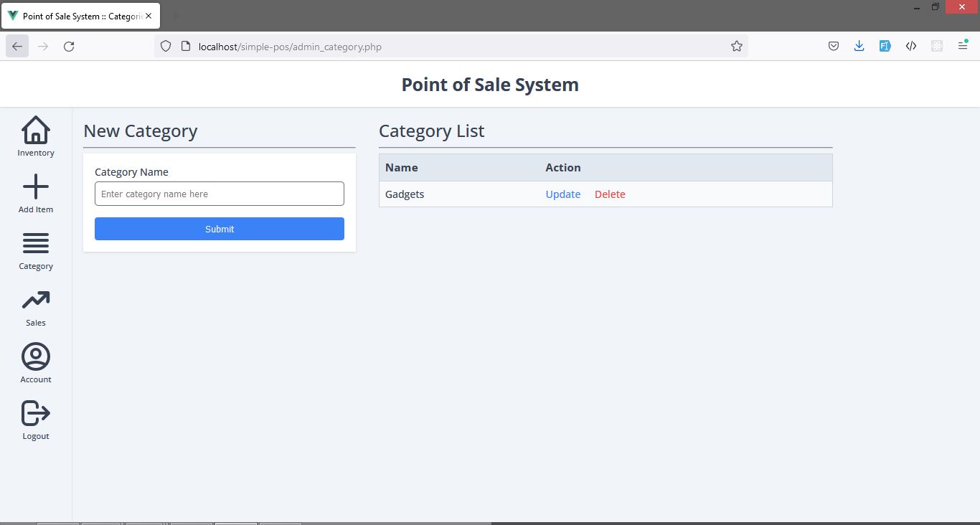Click the shield tracking protection icon

(x=166, y=46)
